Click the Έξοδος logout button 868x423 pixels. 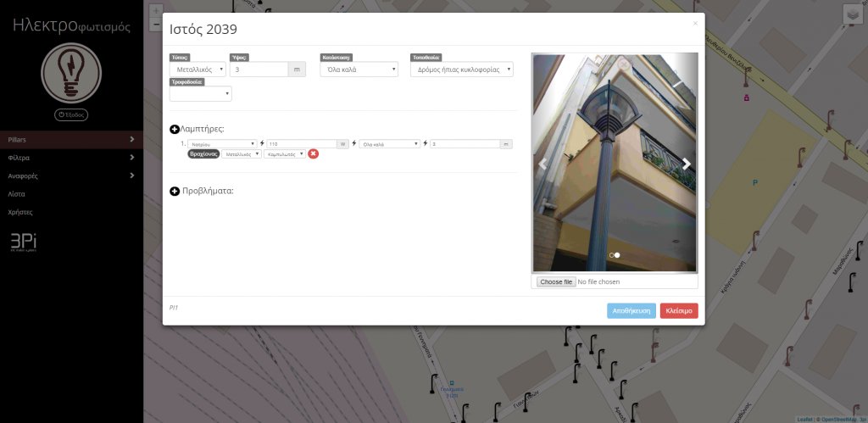click(x=71, y=114)
